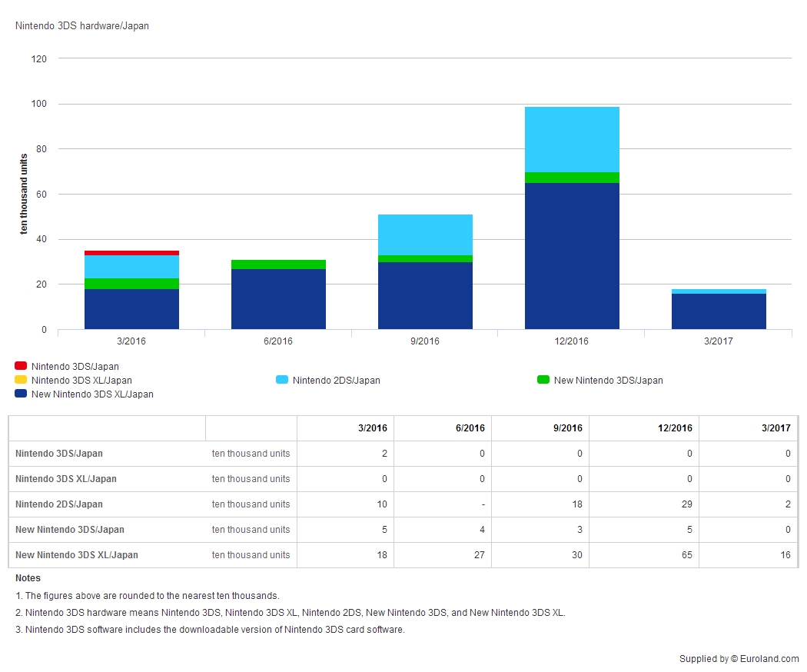
Task: Click value 29 in Nintendo 2DS/Japan row
Action: click(687, 504)
